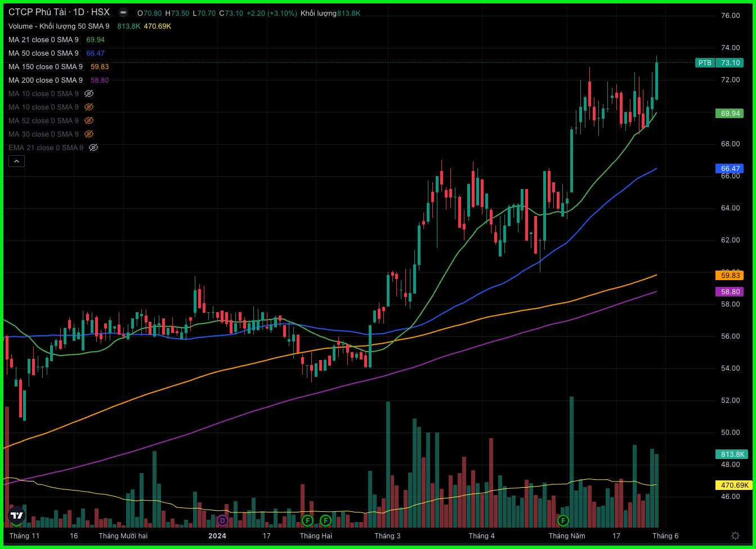The height and width of the screenshot is (549, 756).
Task: Select the EMA 21 close legend text
Action: coord(46,147)
